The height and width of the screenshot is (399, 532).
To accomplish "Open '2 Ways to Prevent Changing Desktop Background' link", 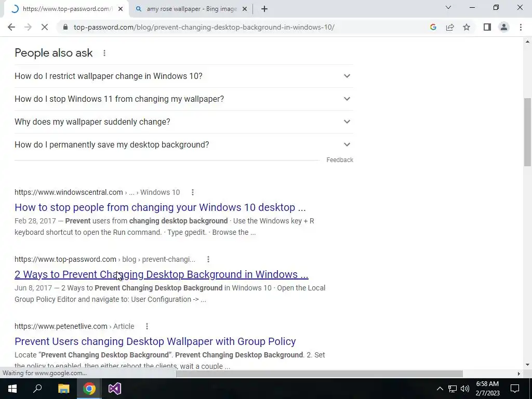I will tap(162, 274).
